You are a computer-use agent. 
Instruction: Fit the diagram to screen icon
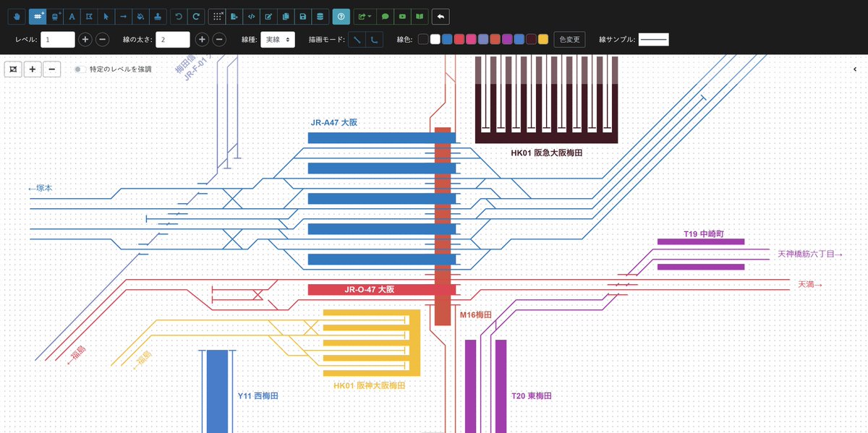point(13,69)
